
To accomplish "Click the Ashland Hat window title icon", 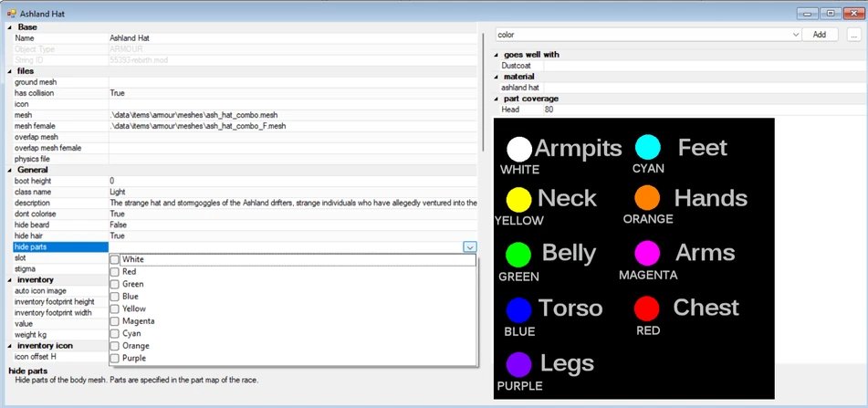I will tap(11, 14).
